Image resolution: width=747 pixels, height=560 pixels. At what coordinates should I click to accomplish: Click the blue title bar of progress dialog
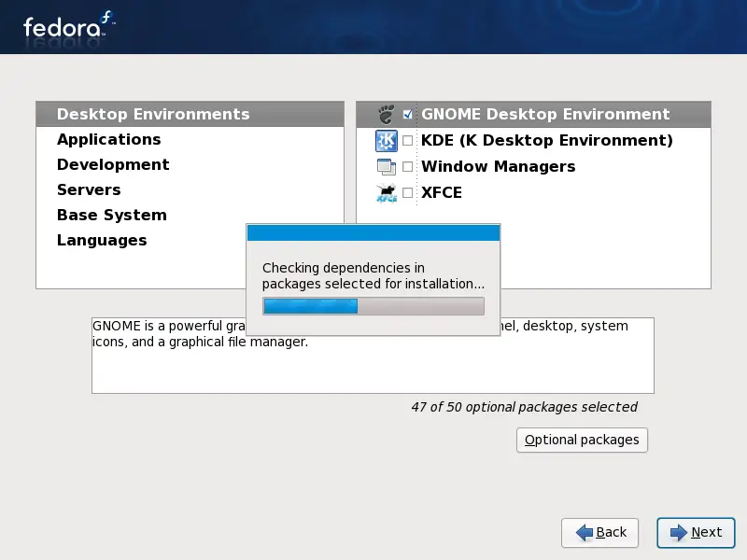click(x=373, y=232)
